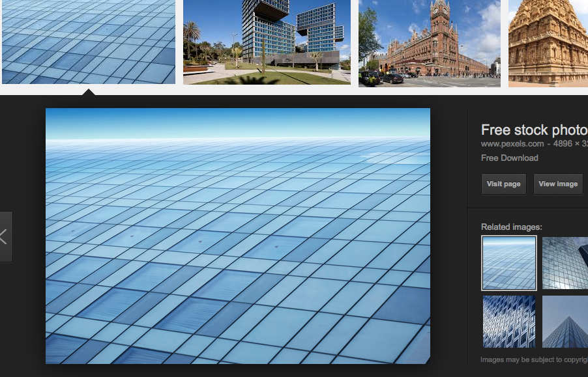588x377 pixels.
Task: Open the "Free stock photo" title link
Action: [534, 130]
